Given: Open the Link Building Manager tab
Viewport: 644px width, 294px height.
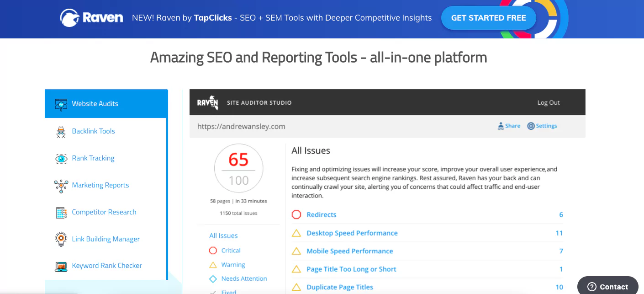Looking at the screenshot, I should pos(106,239).
